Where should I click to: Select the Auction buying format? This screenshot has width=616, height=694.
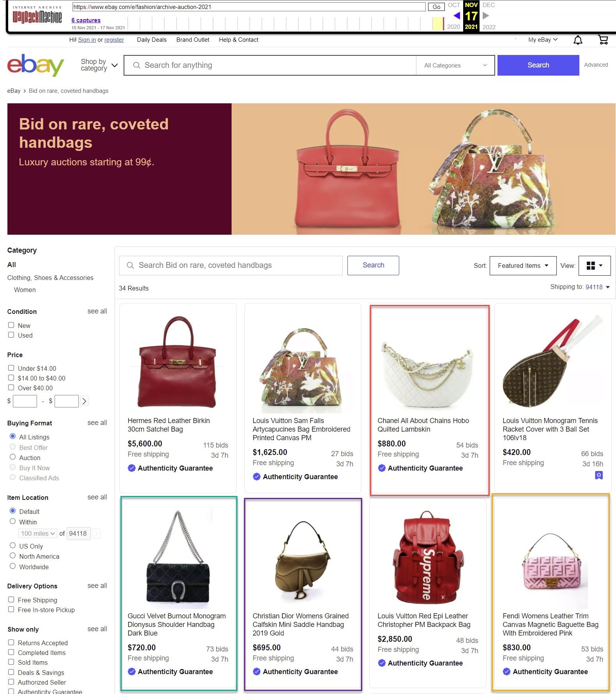(x=13, y=457)
